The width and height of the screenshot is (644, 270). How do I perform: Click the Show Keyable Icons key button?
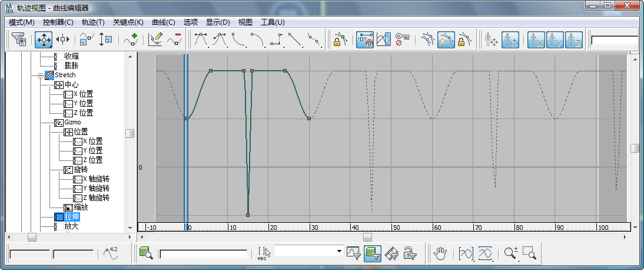point(403,40)
